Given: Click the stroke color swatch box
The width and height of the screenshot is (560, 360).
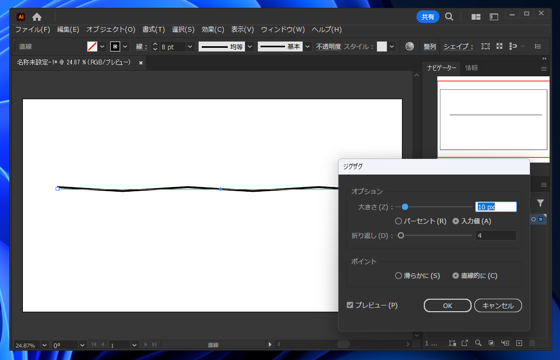Looking at the screenshot, I should click(115, 46).
